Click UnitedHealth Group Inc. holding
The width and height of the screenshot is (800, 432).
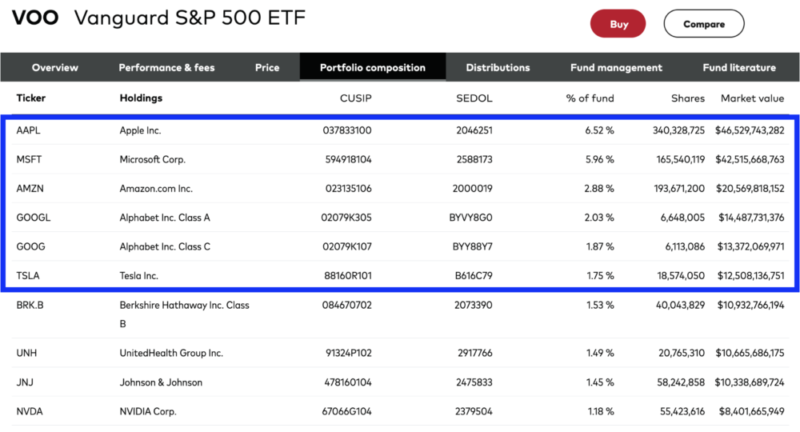[x=171, y=353]
